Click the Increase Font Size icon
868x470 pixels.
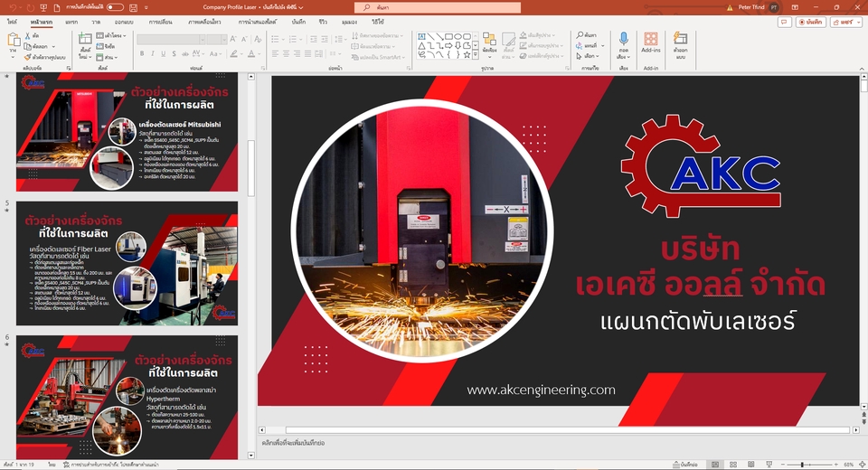(233, 39)
